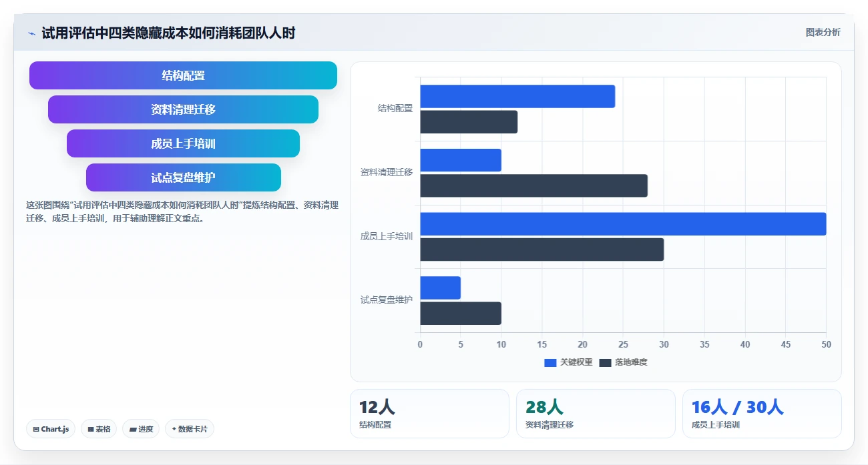
Task: Click the dark 结构配置 bar
Action: coord(469,122)
